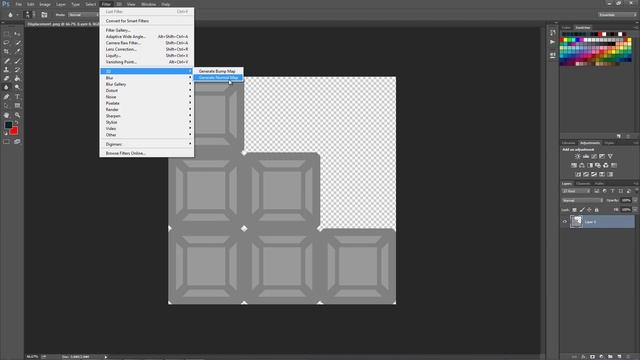Open Filter Gallery from the Filter menu
640x360 pixels.
118,30
